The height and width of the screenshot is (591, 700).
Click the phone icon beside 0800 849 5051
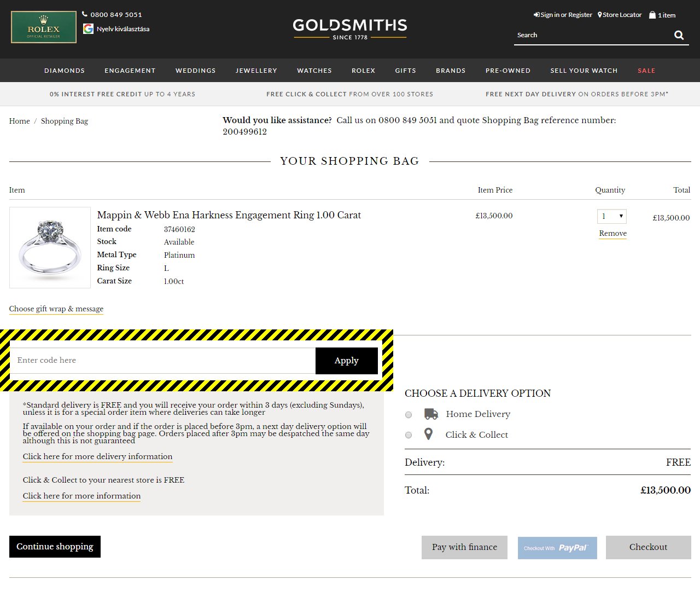click(x=85, y=14)
